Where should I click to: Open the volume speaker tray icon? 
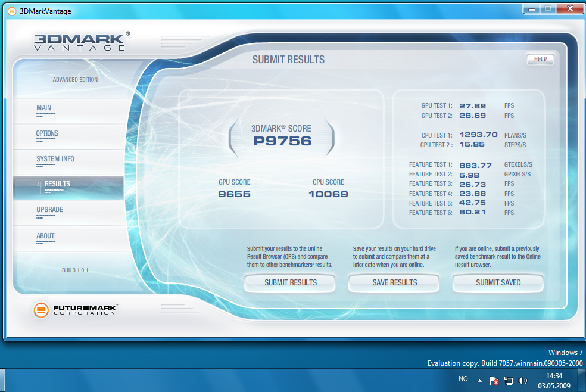523,381
